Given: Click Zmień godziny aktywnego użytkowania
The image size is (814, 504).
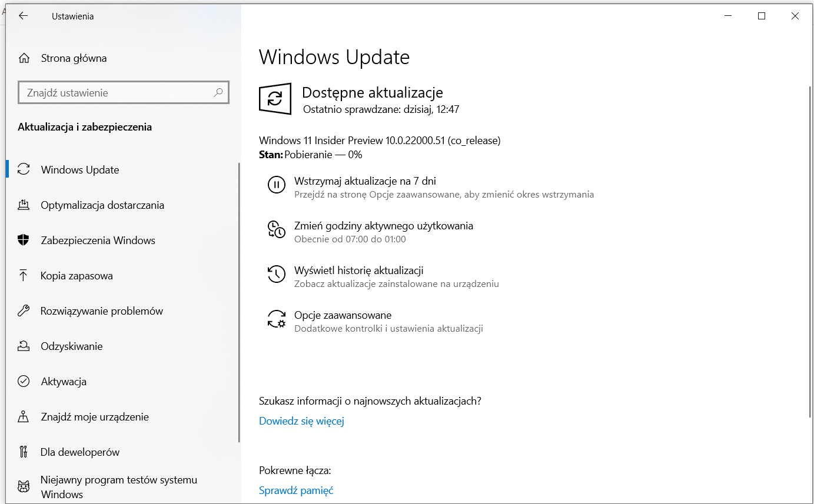Looking at the screenshot, I should click(x=384, y=226).
